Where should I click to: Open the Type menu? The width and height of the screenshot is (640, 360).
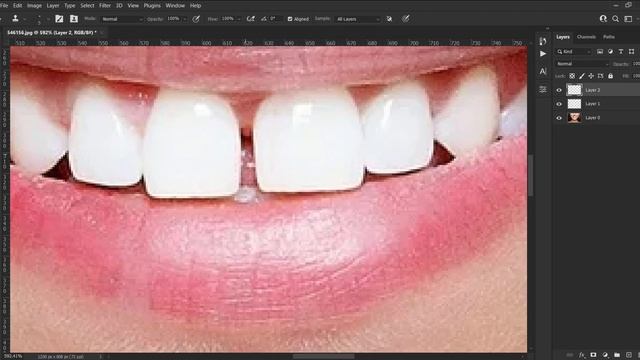tap(69, 6)
